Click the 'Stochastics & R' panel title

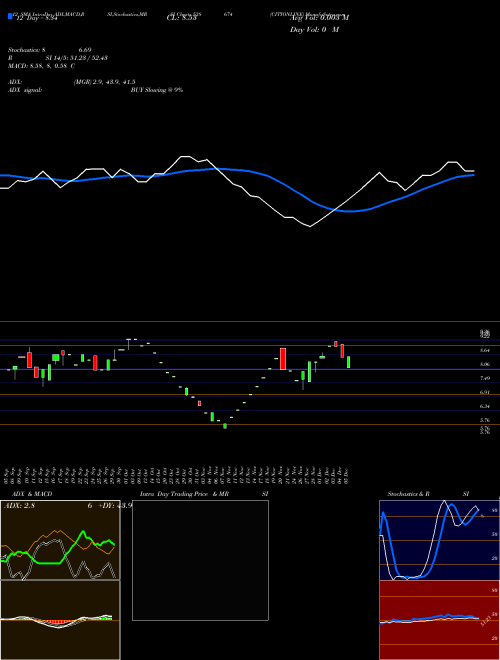[408, 494]
